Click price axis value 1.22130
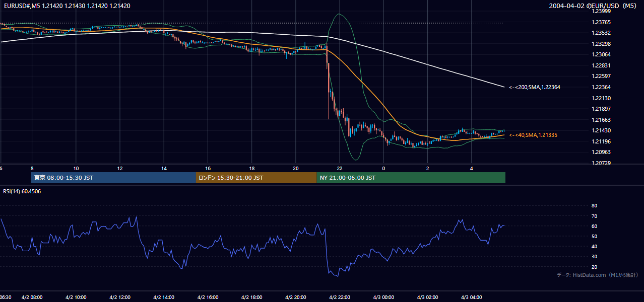644x302 pixels. pyautogui.click(x=601, y=98)
